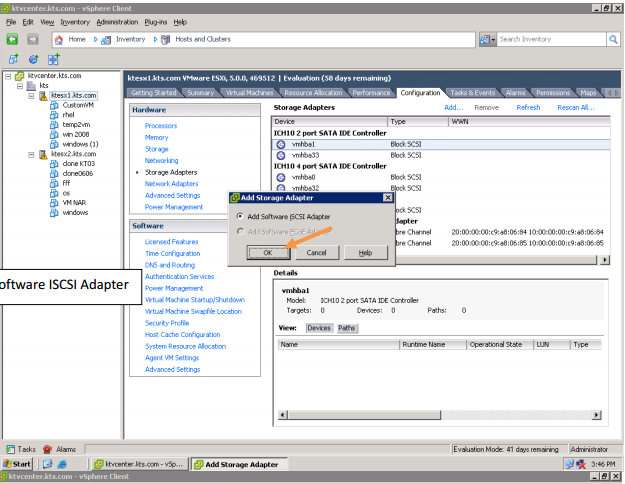Switch to the Performance tab

tap(371, 93)
